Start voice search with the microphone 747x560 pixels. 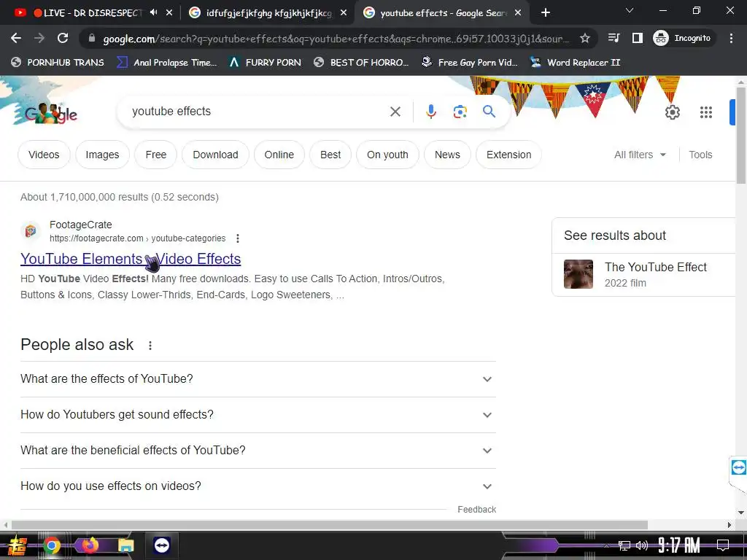pos(430,112)
